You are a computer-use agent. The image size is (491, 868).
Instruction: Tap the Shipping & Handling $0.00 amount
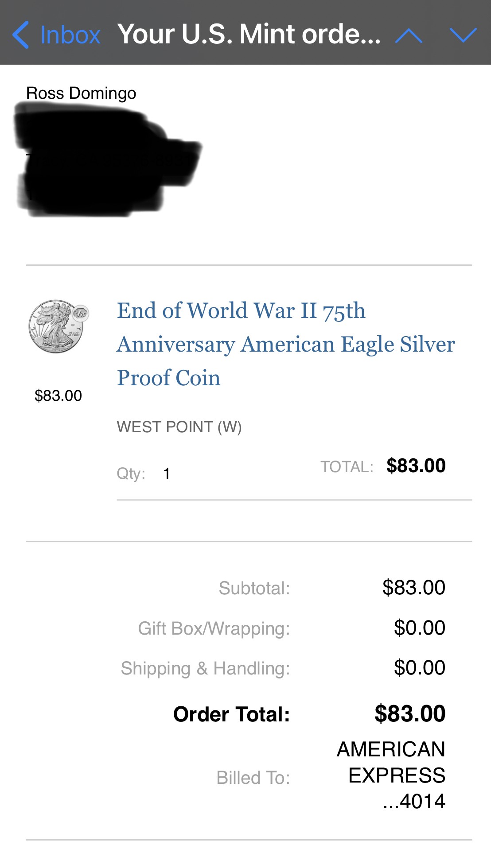pos(419,668)
